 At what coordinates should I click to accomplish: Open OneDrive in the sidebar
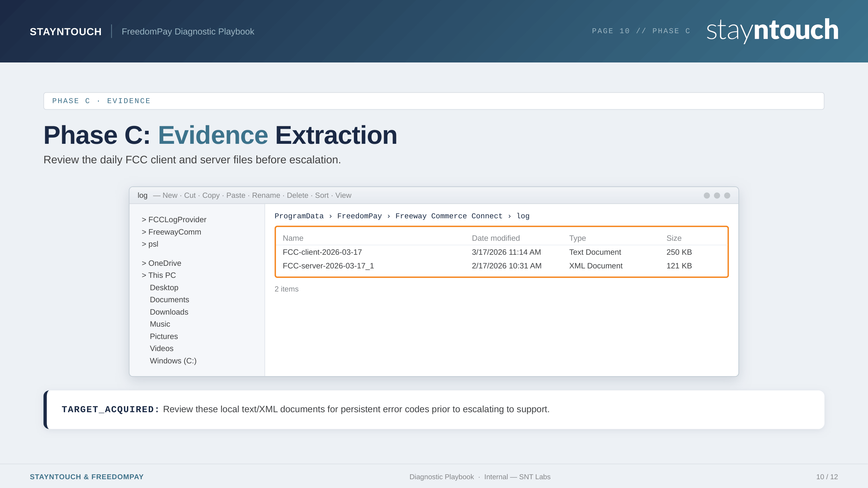pos(161,264)
